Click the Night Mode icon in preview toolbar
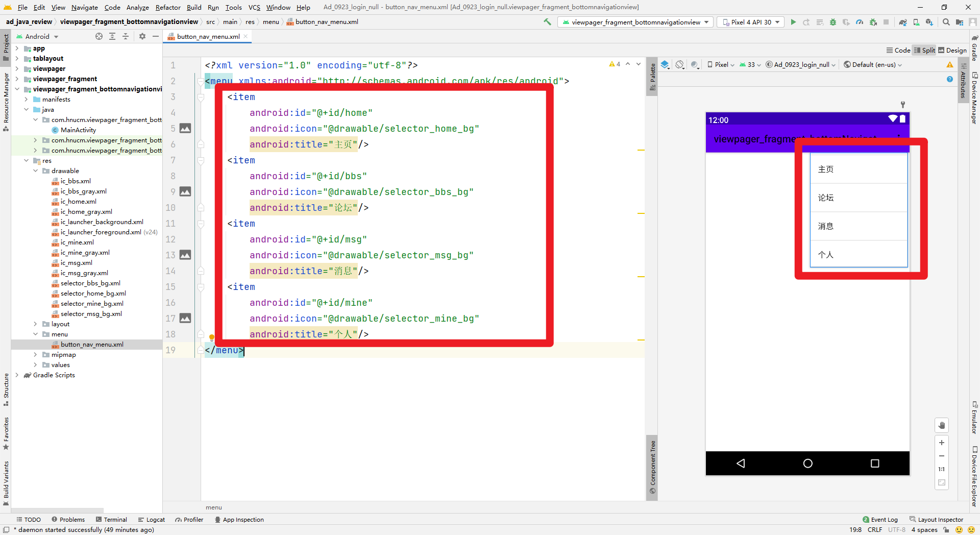The image size is (980, 535). 695,64
